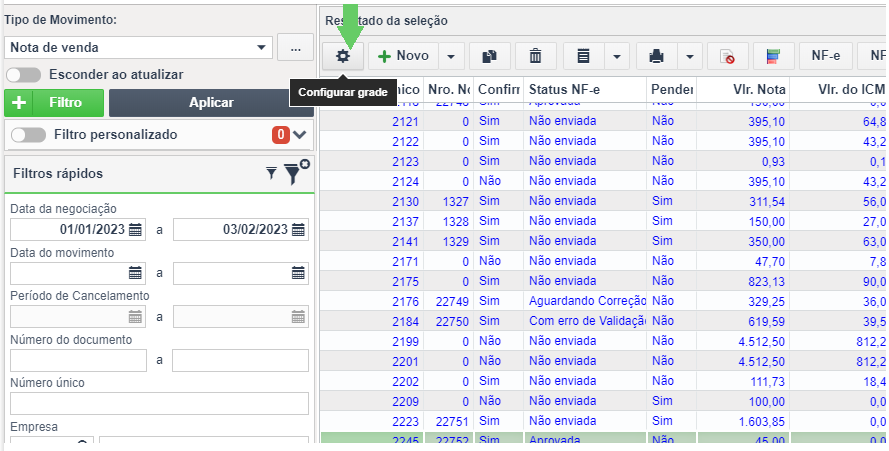Create a new record with Novo
This screenshot has height=451, width=889.
[x=403, y=56]
